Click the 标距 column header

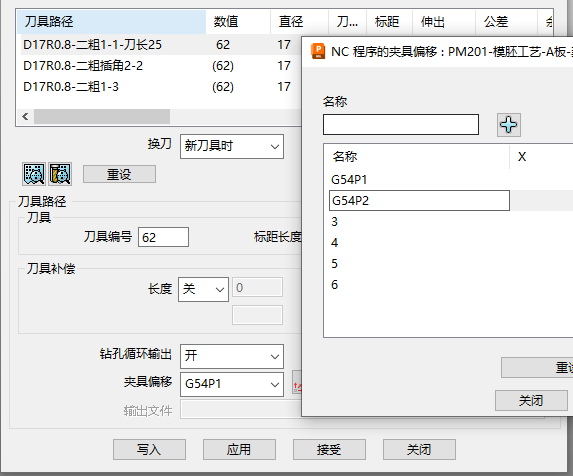[389, 22]
